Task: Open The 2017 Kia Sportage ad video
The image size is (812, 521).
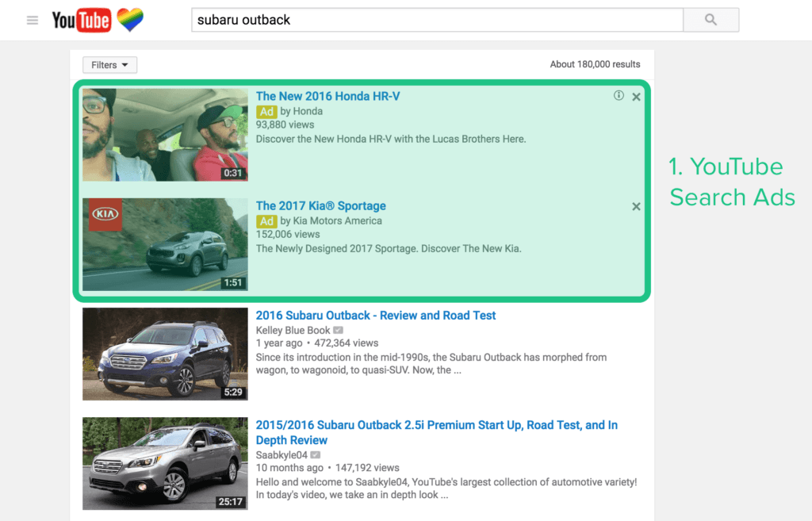Action: tap(320, 205)
